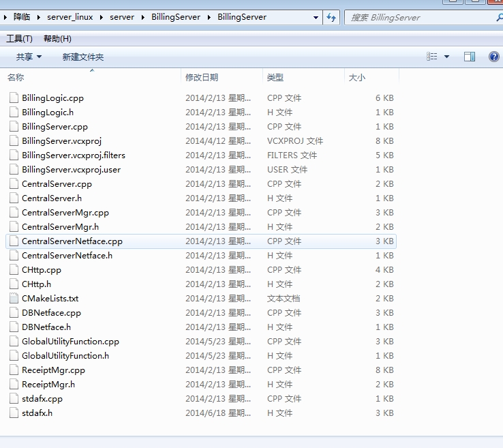Sort by the 修改日期 column header

pos(202,78)
